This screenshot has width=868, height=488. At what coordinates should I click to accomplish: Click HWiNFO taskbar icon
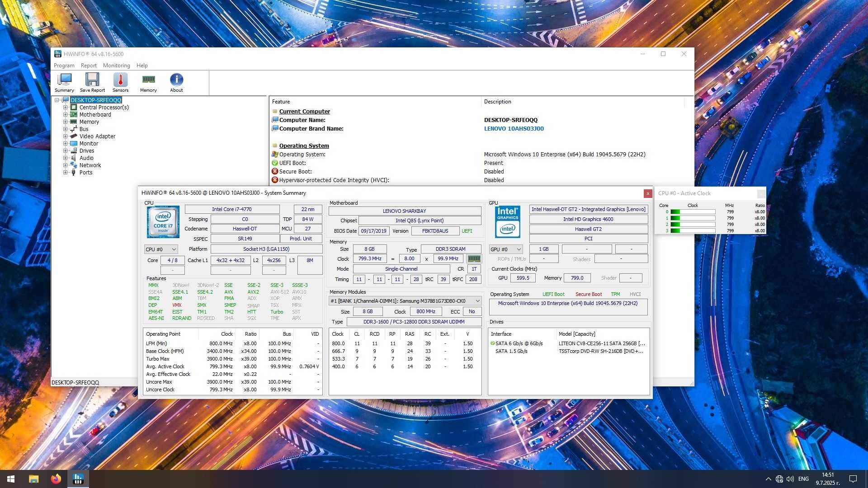78,479
